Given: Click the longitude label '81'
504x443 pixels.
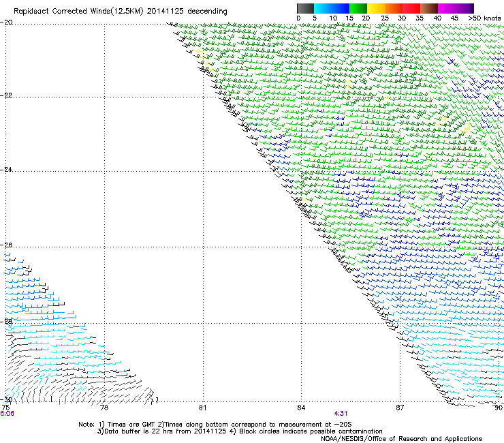Looking at the screenshot, I should (202, 408).
